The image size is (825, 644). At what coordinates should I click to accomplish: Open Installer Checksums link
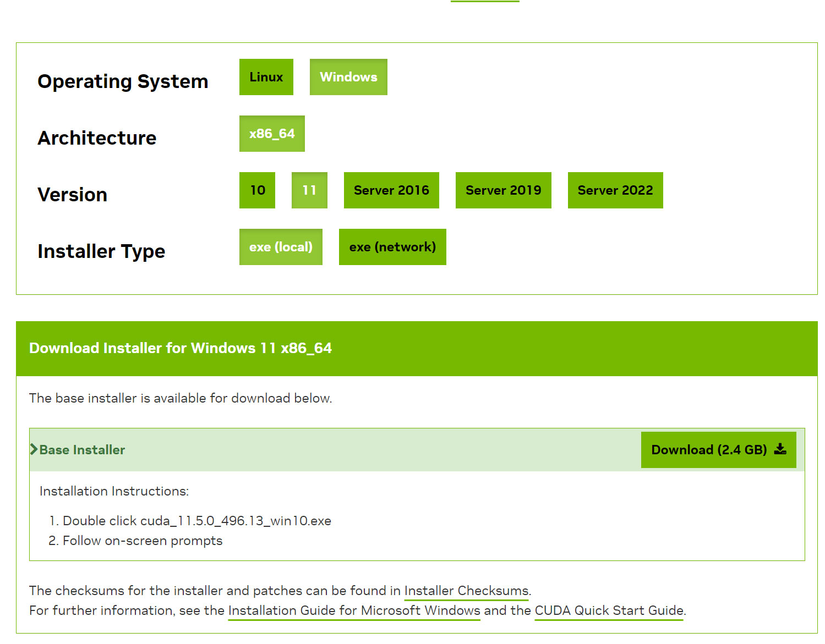coord(466,591)
